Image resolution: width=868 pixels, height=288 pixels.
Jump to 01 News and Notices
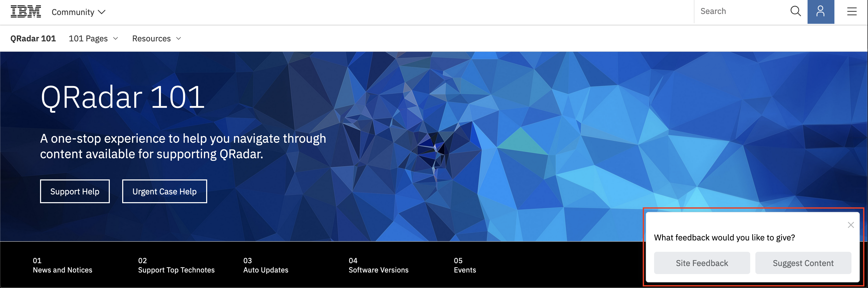click(x=62, y=265)
